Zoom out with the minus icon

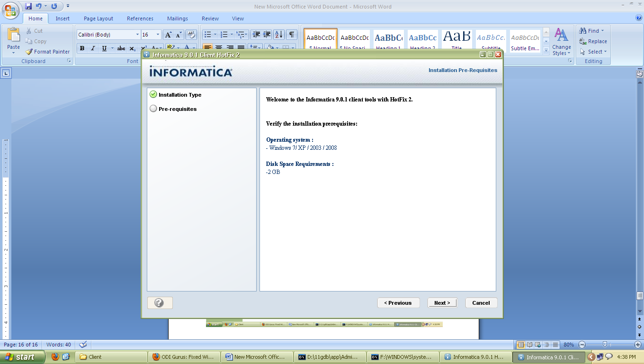582,345
